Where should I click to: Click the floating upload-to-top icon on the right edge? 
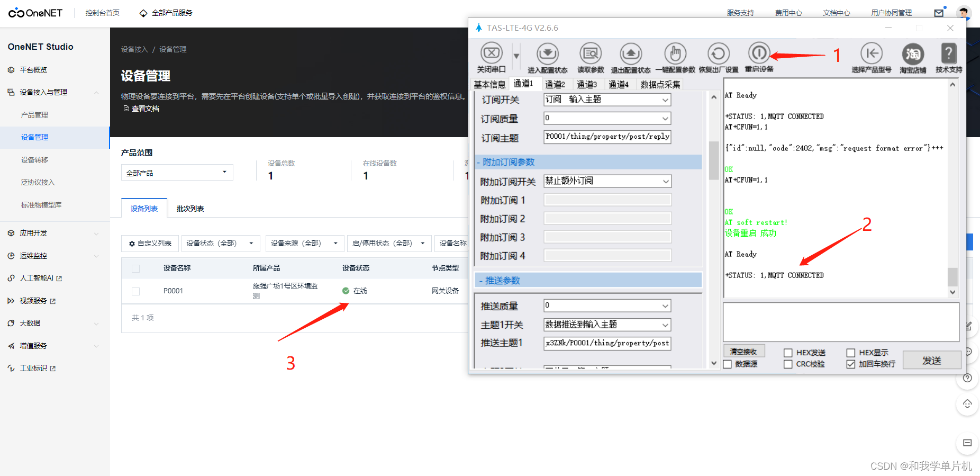(x=967, y=404)
